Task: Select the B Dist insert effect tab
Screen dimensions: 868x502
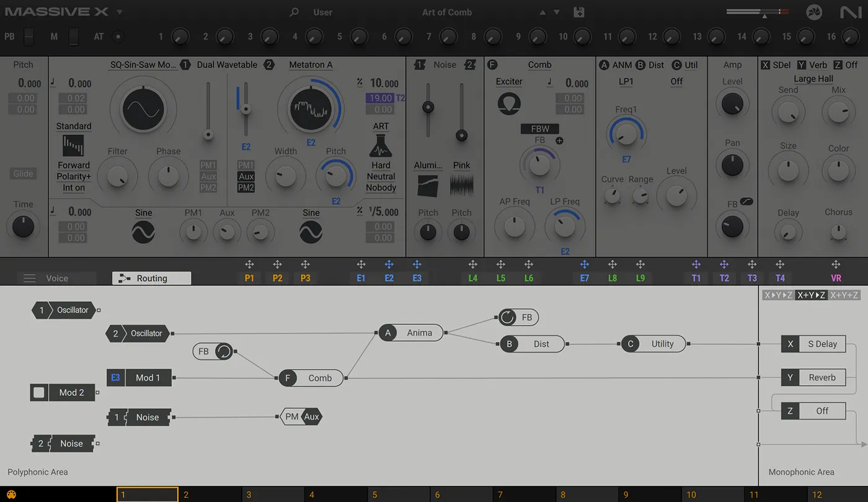Action: [650, 65]
